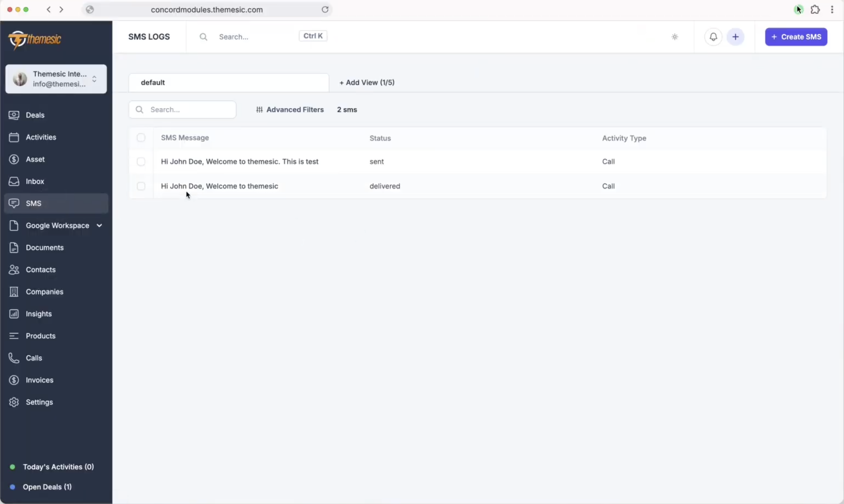Open the Advanced Filters panel
Screen dimensions: 844x504
(290, 109)
